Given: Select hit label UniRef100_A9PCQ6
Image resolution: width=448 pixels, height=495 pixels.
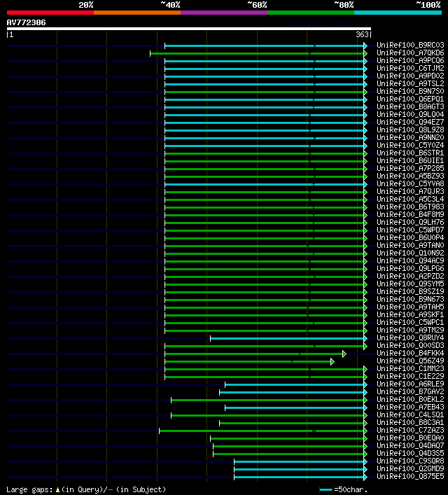Looking at the screenshot, I should pos(410,61).
